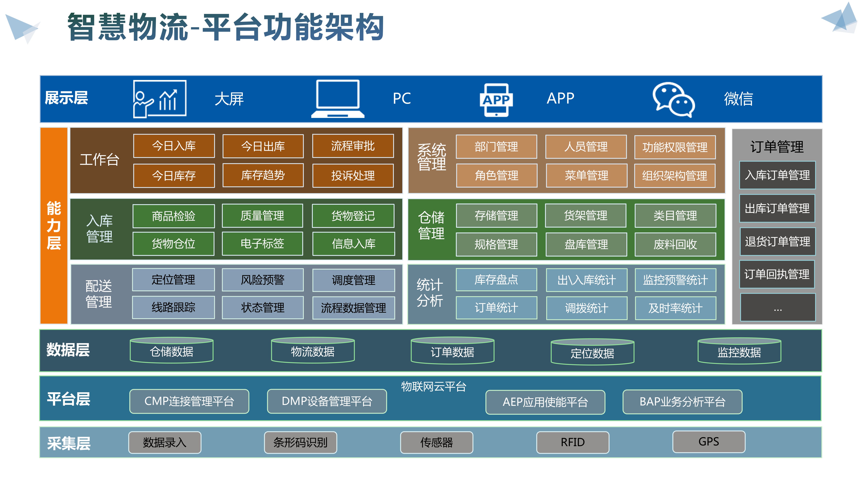The height and width of the screenshot is (488, 868).
Task: Click 角色管理 box
Action: [x=497, y=176]
